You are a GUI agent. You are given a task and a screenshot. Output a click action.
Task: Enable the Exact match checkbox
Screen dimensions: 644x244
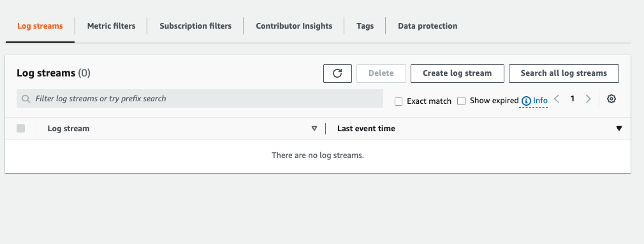pos(399,101)
